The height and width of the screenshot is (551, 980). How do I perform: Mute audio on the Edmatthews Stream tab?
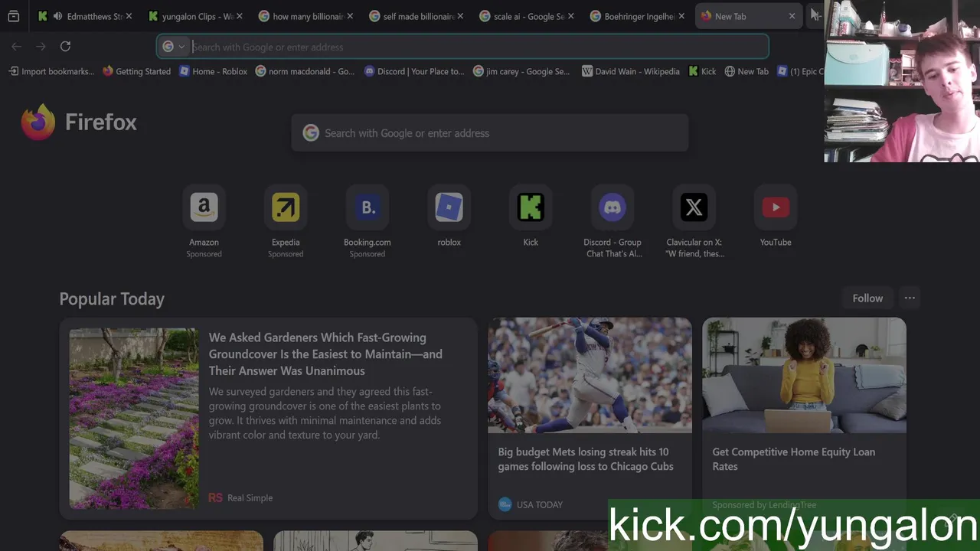pyautogui.click(x=57, y=16)
